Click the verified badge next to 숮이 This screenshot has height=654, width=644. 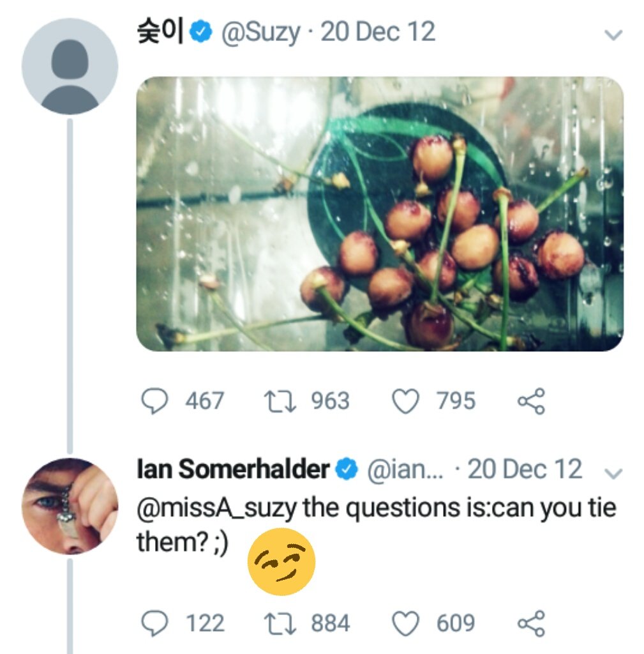203,32
